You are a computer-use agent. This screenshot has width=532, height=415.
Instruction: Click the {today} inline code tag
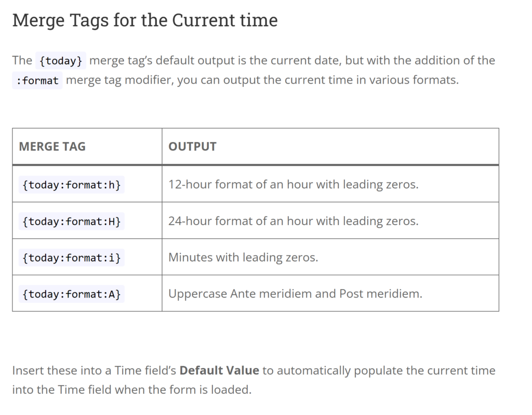tap(61, 61)
